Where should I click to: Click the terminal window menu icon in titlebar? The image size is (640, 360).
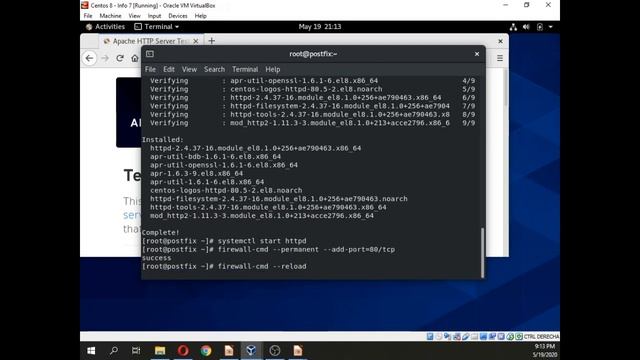[x=150, y=54]
